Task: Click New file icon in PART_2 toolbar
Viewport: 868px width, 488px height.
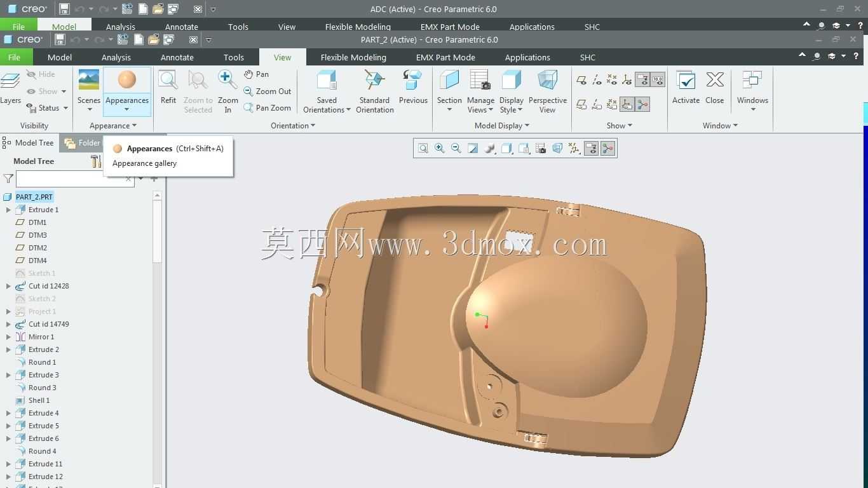Action: [138, 39]
